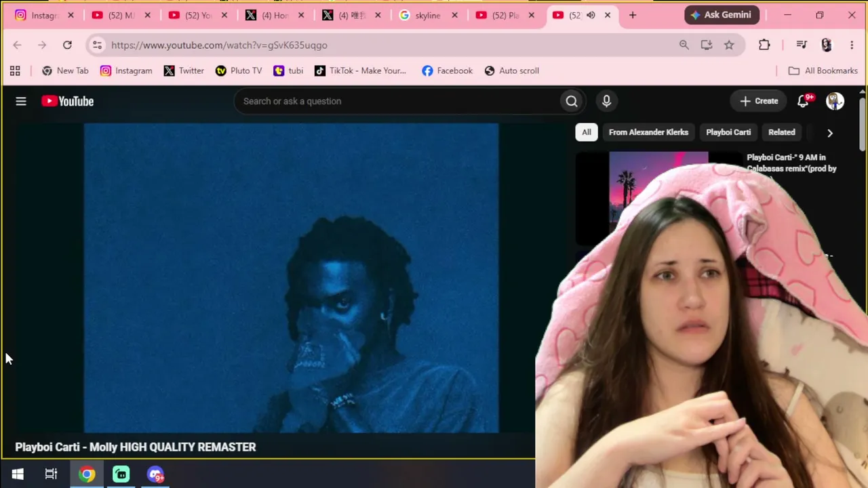The height and width of the screenshot is (488, 868).
Task: Open the Instagram bookmark
Action: tap(126, 70)
